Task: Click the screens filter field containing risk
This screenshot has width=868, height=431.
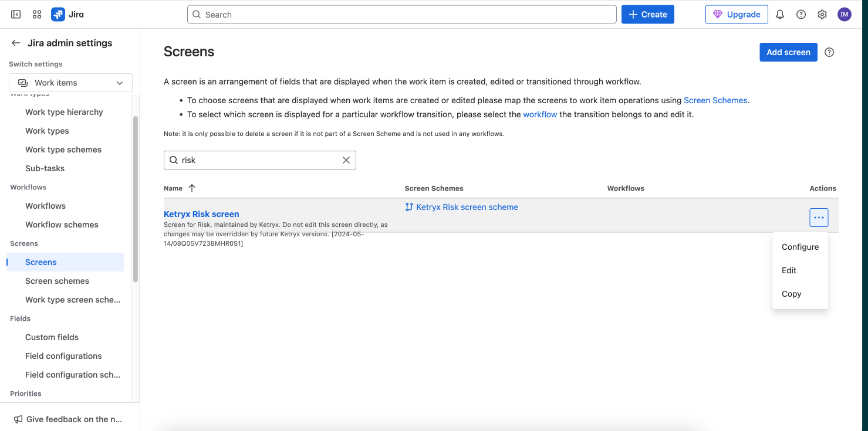Action: [x=260, y=160]
